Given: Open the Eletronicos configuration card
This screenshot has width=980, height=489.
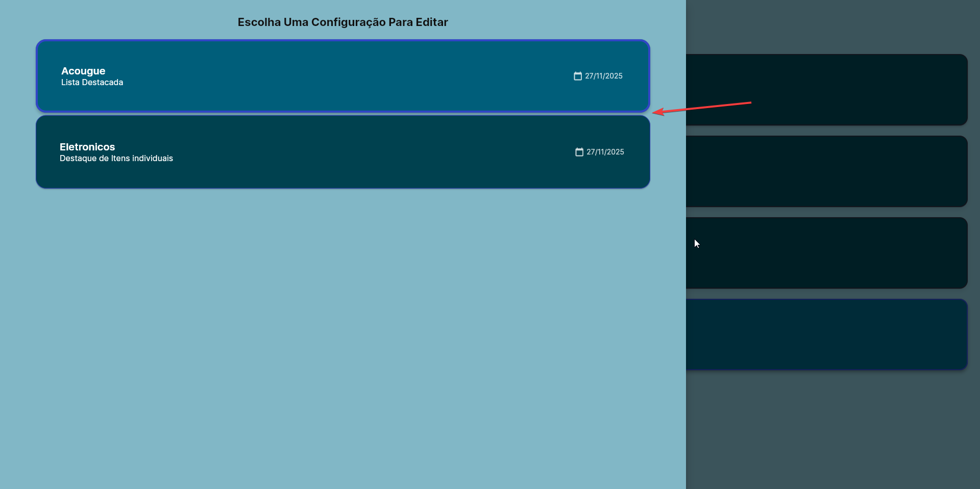Looking at the screenshot, I should tap(342, 152).
